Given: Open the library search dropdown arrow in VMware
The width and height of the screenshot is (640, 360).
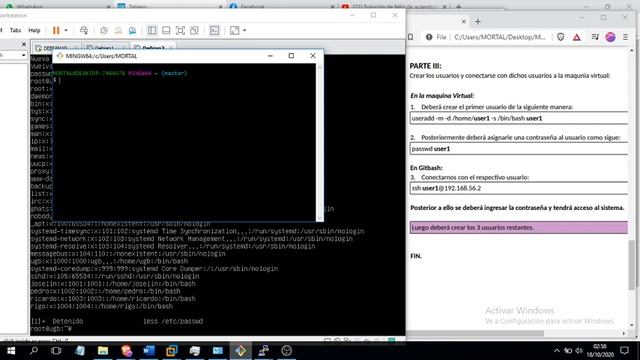Looking at the screenshot, I should pos(23,55).
